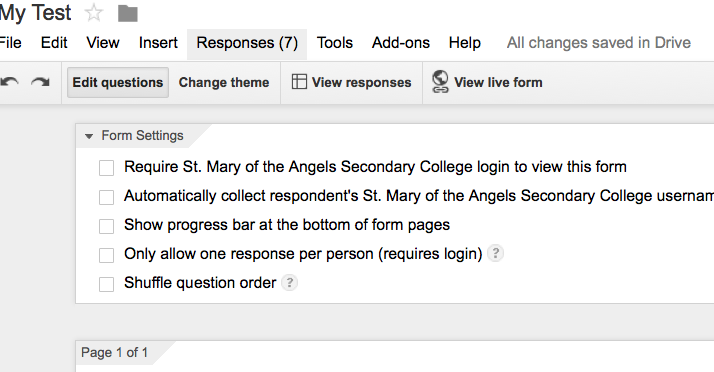Collapse the Form Settings section

tap(89, 136)
